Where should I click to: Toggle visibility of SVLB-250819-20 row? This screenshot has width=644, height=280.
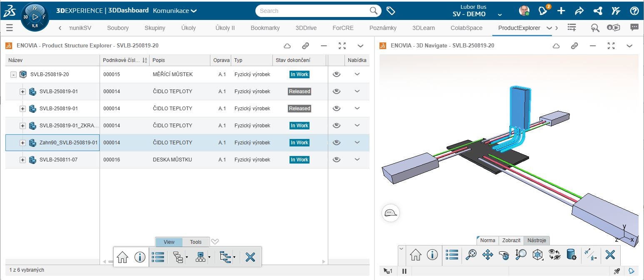pyautogui.click(x=337, y=74)
